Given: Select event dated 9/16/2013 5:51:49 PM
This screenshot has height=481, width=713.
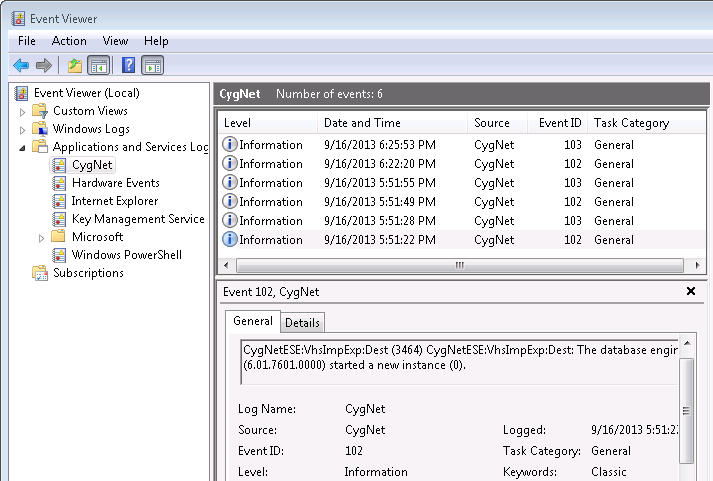Looking at the screenshot, I should pyautogui.click(x=462, y=201).
